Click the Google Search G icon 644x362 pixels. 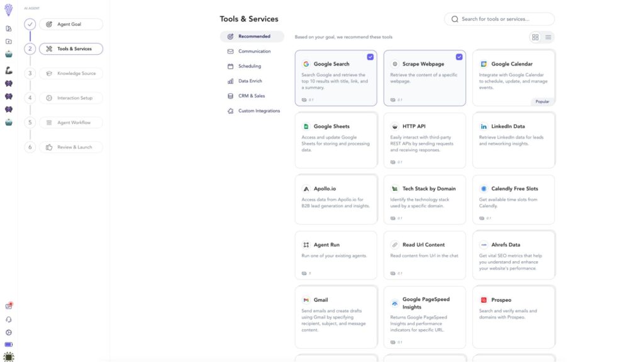click(x=306, y=64)
